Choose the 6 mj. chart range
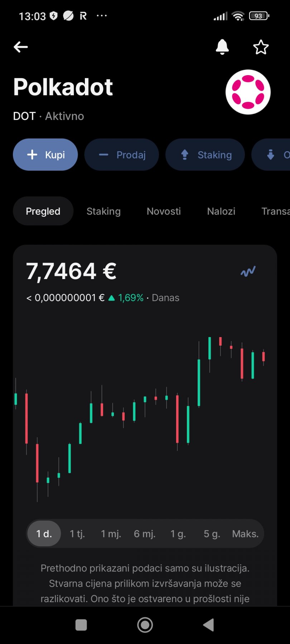290x644 pixels. [145, 533]
